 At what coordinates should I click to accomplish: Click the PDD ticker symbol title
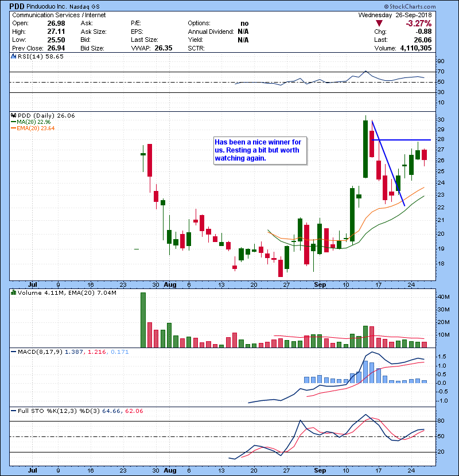click(x=17, y=6)
